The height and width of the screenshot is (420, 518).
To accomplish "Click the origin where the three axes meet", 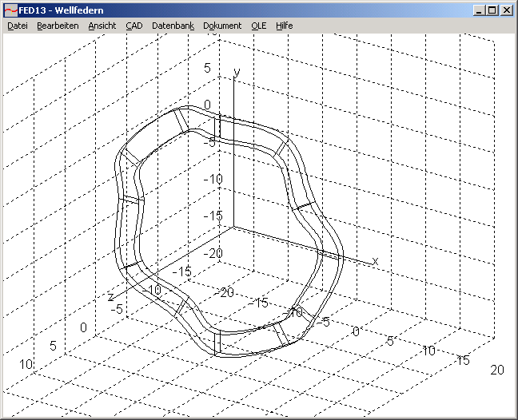I will pyautogui.click(x=232, y=227).
